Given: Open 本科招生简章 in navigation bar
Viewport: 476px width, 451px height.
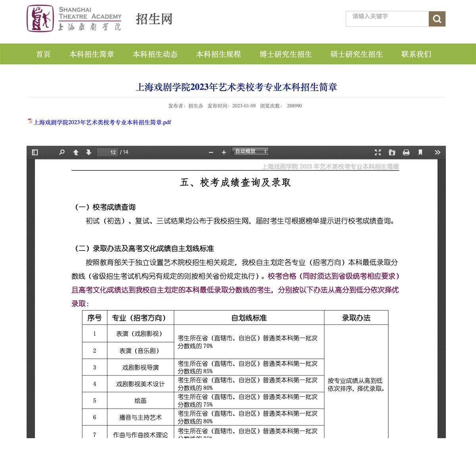Looking at the screenshot, I should tap(92, 54).
